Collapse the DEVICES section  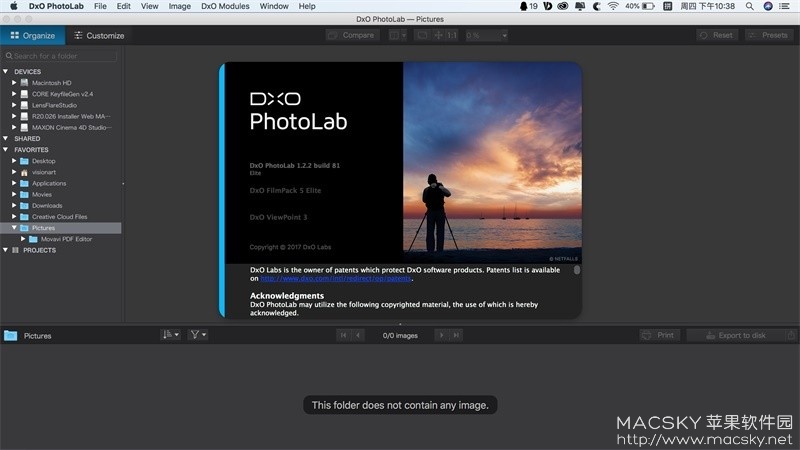point(6,71)
